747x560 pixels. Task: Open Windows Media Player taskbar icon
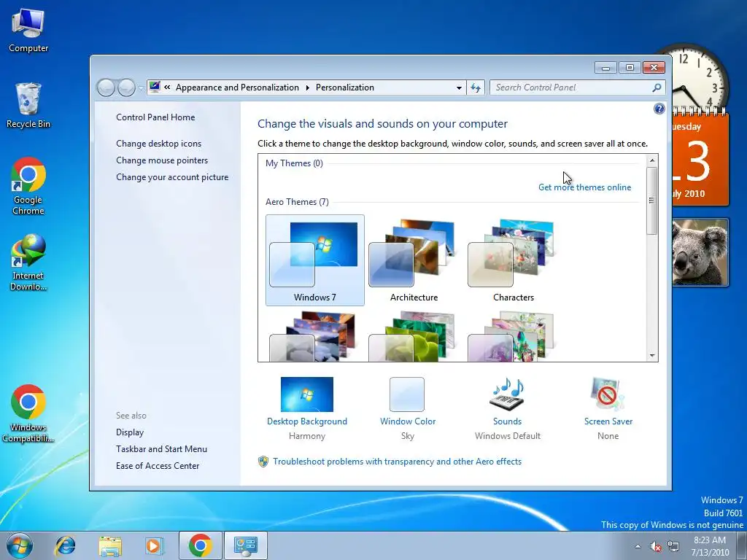pos(154,545)
